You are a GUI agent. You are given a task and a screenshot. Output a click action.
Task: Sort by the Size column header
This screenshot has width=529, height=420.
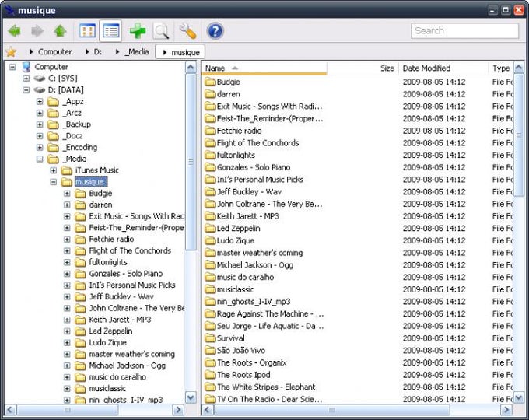click(363, 68)
